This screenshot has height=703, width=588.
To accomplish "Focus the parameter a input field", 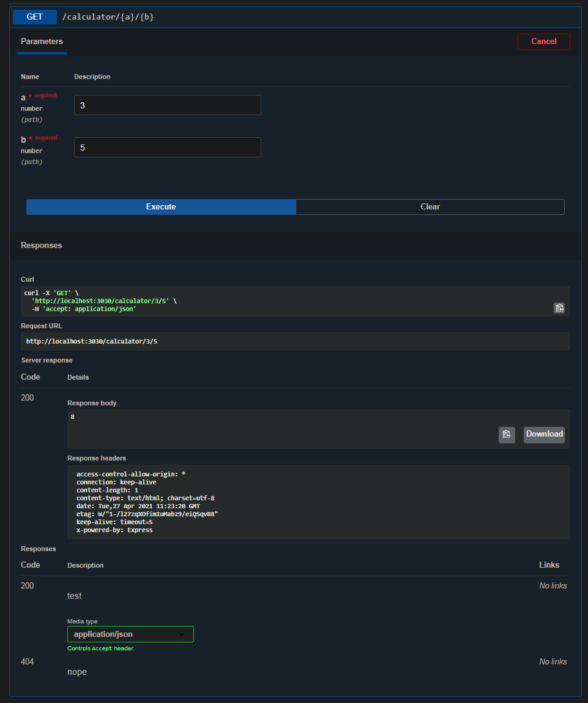I will click(x=168, y=105).
